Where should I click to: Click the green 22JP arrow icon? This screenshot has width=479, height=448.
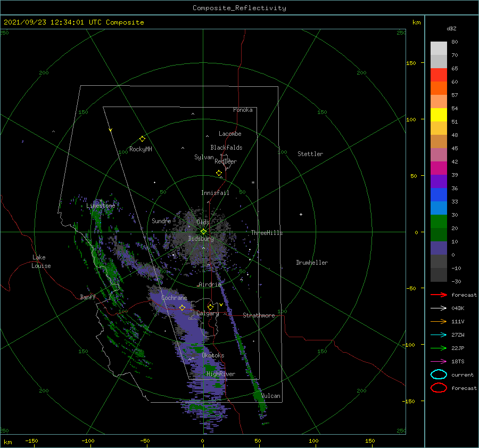pos(439,348)
